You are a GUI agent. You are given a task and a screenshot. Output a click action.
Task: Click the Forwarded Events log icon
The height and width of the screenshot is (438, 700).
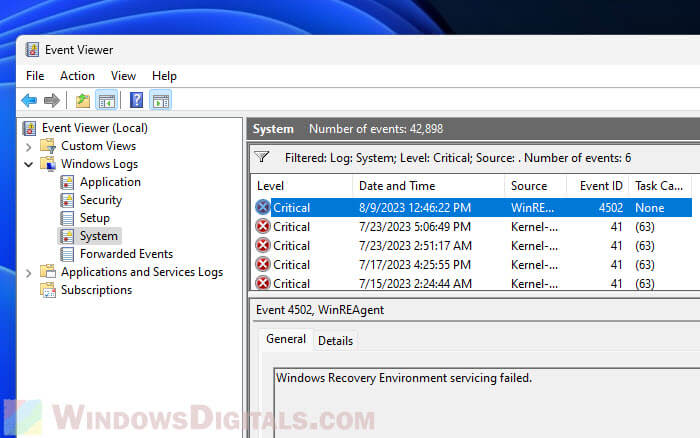[x=67, y=254]
